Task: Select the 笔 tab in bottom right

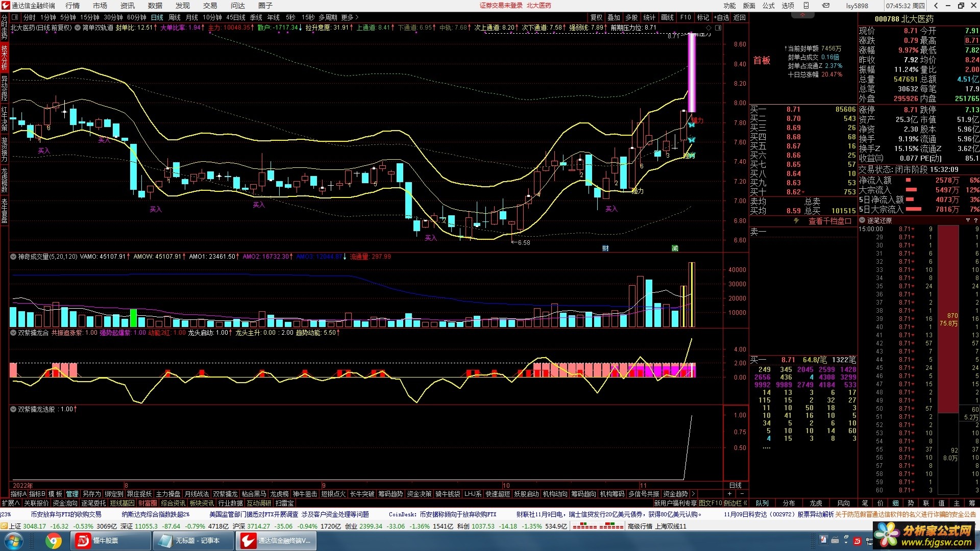Action: 865,503
